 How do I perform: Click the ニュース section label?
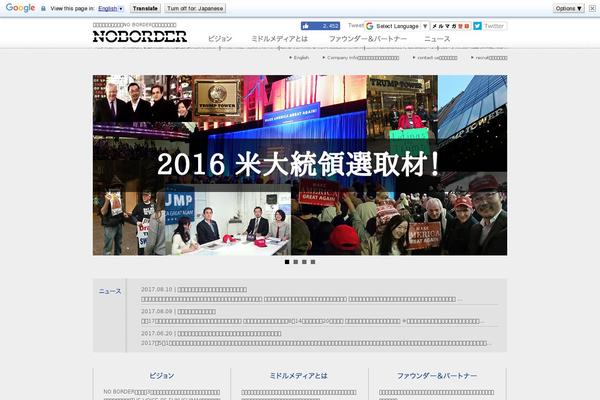110,291
